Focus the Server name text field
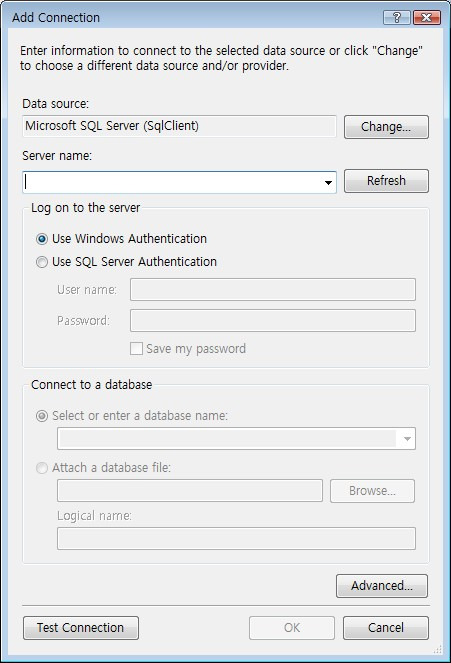451x663 pixels. (x=172, y=183)
